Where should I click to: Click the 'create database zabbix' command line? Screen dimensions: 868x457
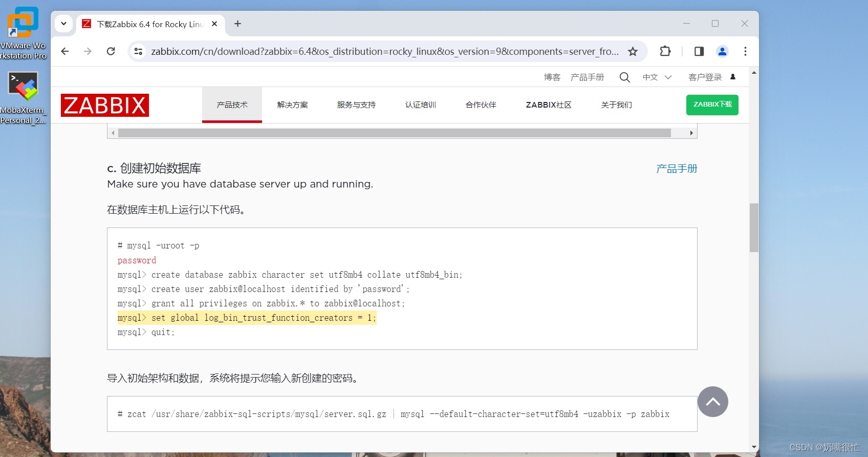click(x=290, y=275)
